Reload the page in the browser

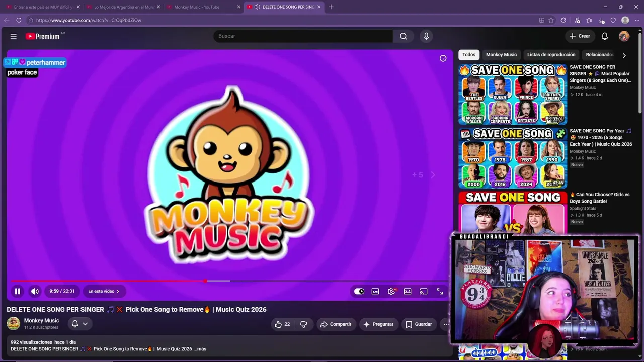[19, 20]
